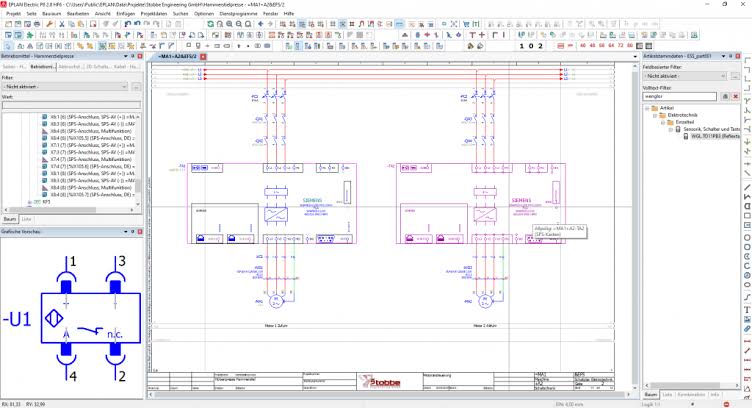Viewport: 752px width, 408px height.
Task: Open the Einfügen menu
Action: coord(125,14)
